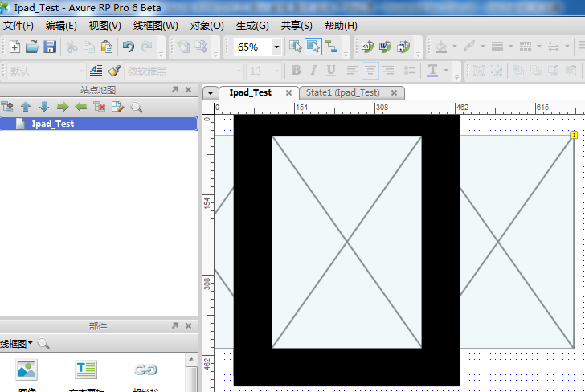Click the clipboard Paste icon

point(107,47)
